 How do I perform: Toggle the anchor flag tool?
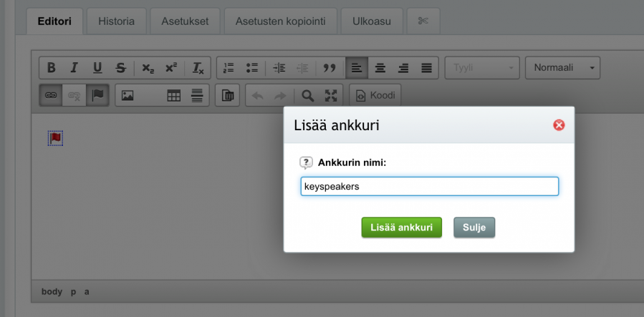click(97, 95)
